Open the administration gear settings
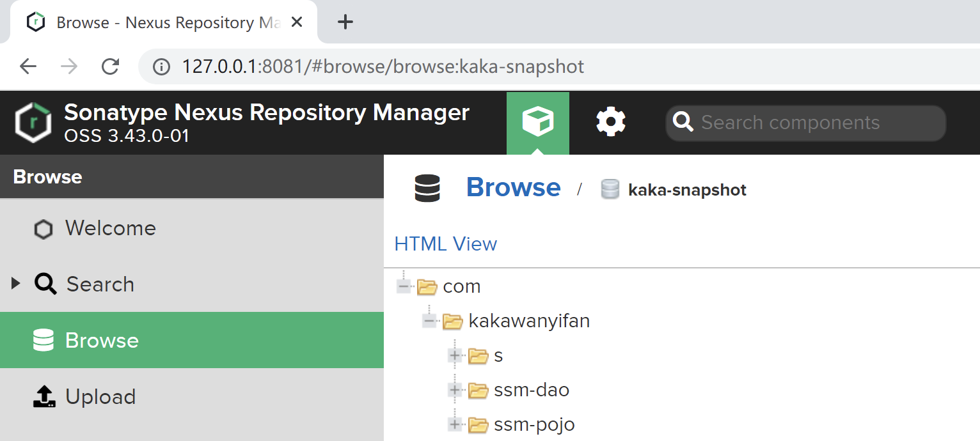 coord(610,122)
